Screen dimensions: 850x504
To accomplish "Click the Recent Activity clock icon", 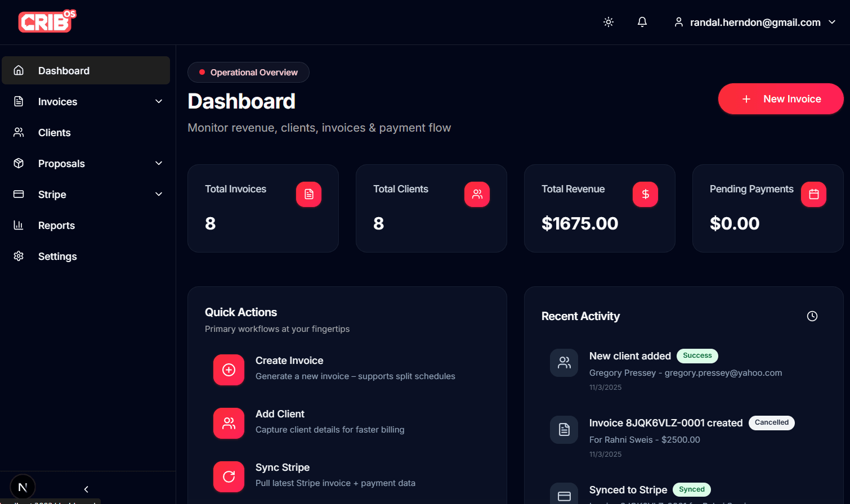I will click(812, 316).
